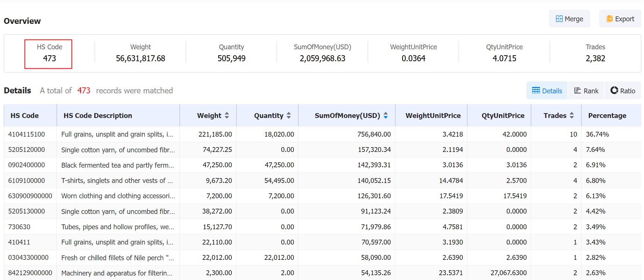Click the WeightUnitPrice value 23.5371
644x280 pixels.
(x=451, y=273)
